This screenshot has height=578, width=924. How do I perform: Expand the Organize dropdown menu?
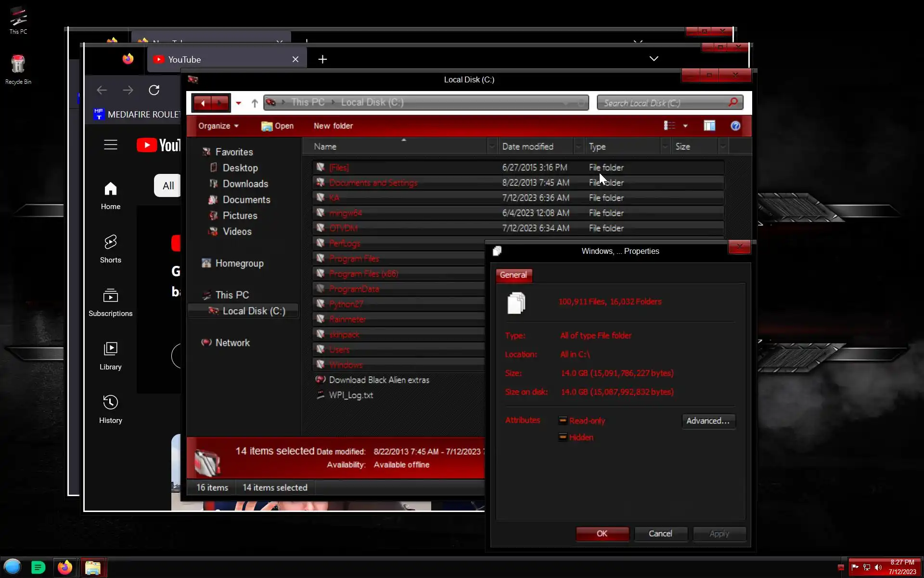(218, 126)
